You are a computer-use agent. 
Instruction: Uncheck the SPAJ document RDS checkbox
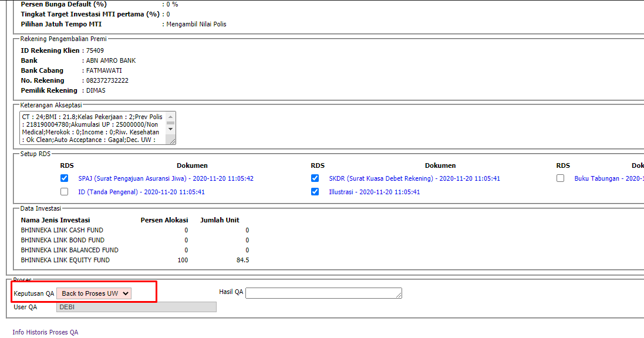64,178
